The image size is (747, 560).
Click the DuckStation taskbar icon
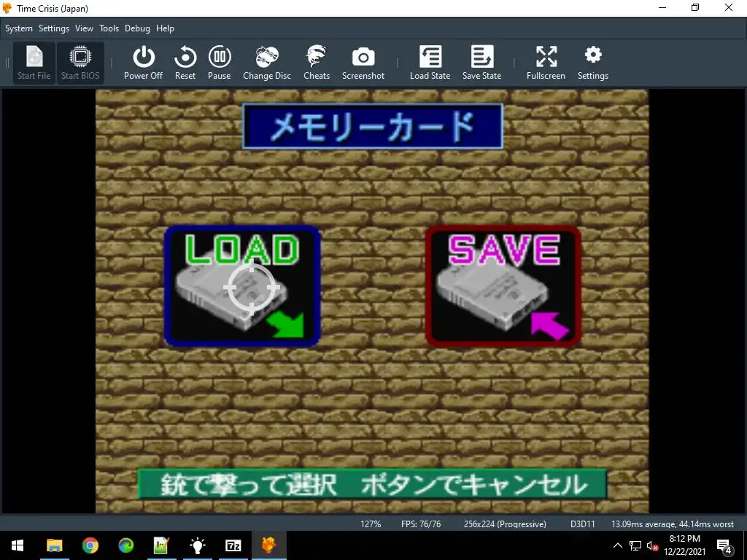(268, 545)
